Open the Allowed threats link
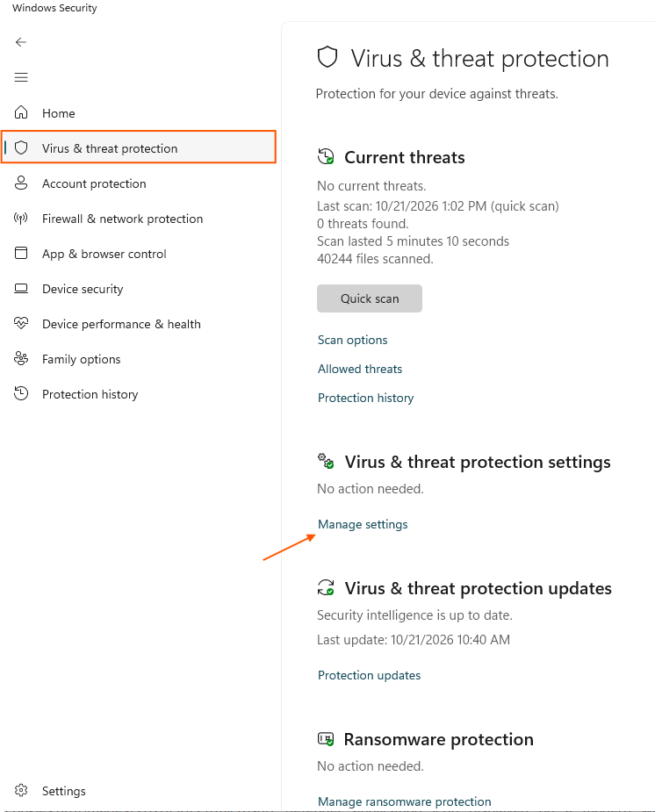The width and height of the screenshot is (655, 812). (x=360, y=369)
